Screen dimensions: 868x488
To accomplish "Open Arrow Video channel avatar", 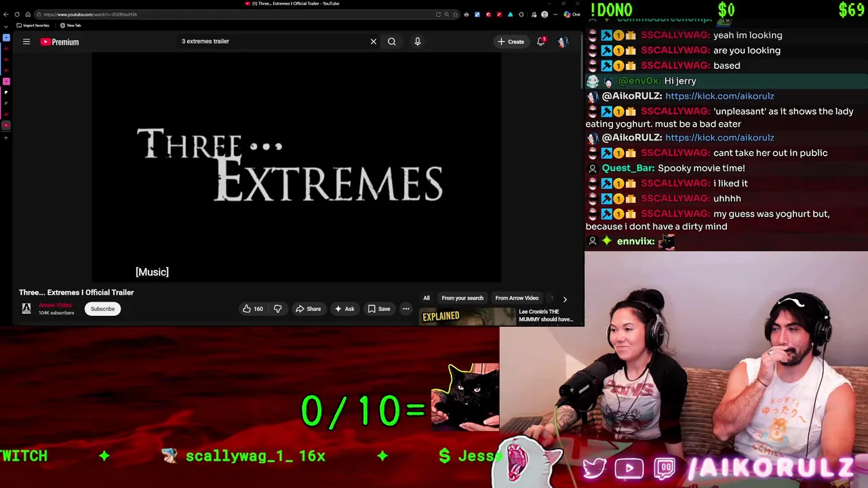I will (x=26, y=309).
